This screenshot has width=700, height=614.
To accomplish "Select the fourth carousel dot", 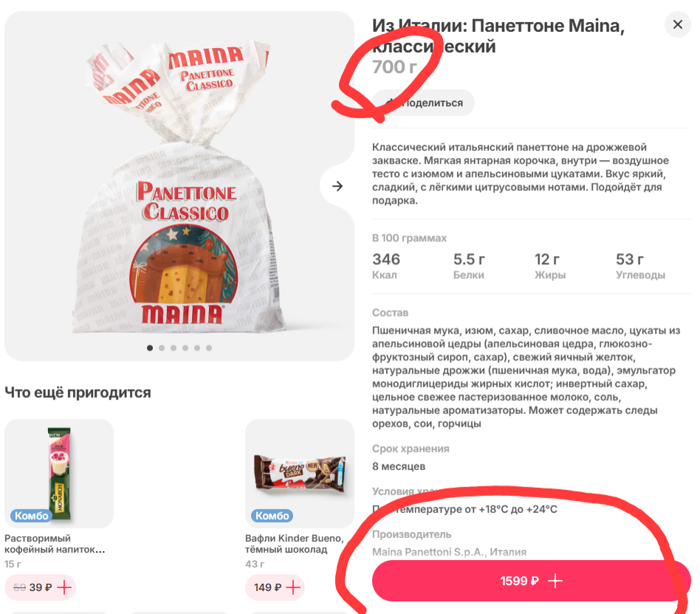I will click(186, 348).
